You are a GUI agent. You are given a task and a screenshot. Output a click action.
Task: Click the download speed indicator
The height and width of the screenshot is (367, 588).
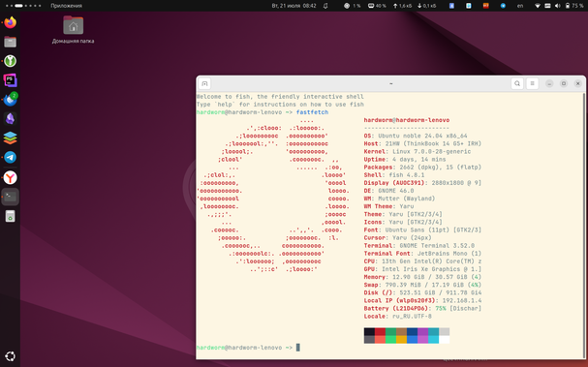(426, 6)
